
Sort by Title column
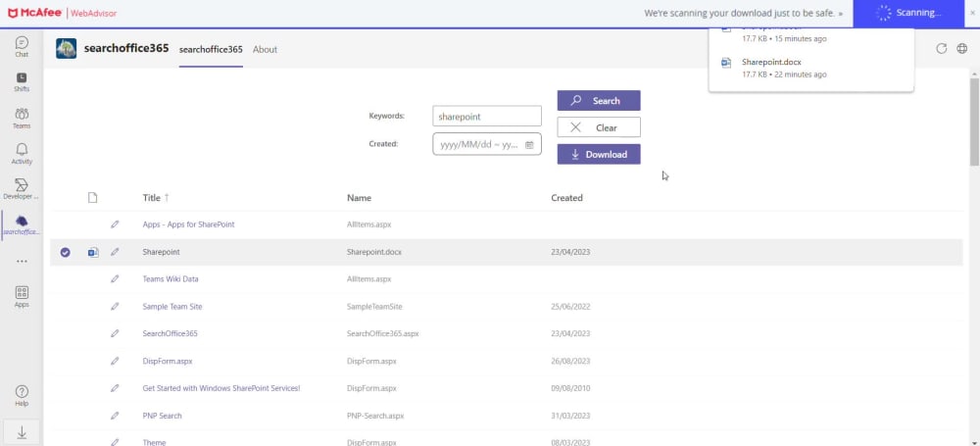(156, 198)
